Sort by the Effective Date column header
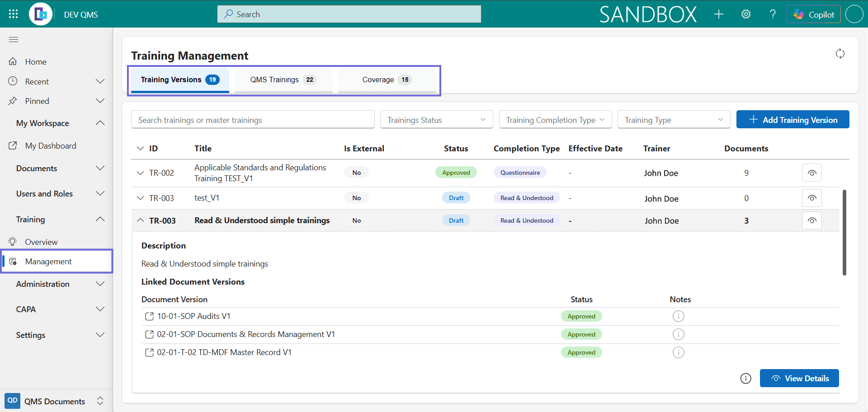The height and width of the screenshot is (412, 868). (x=595, y=148)
